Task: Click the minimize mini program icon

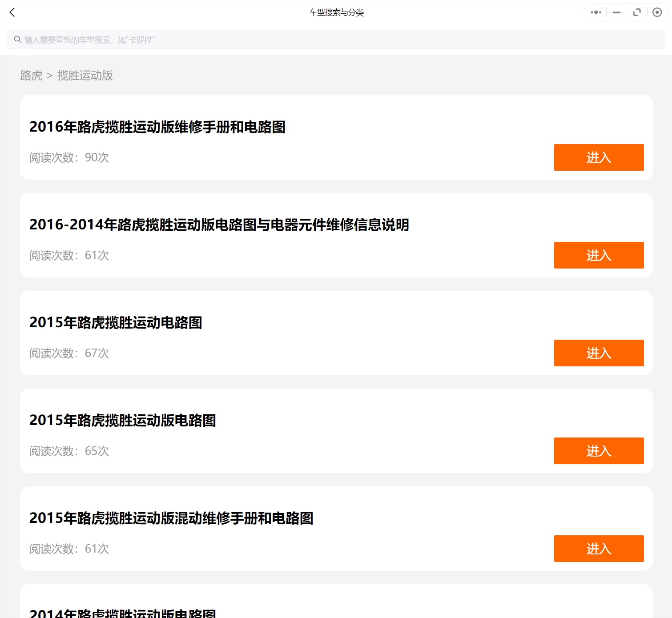Action: click(616, 12)
